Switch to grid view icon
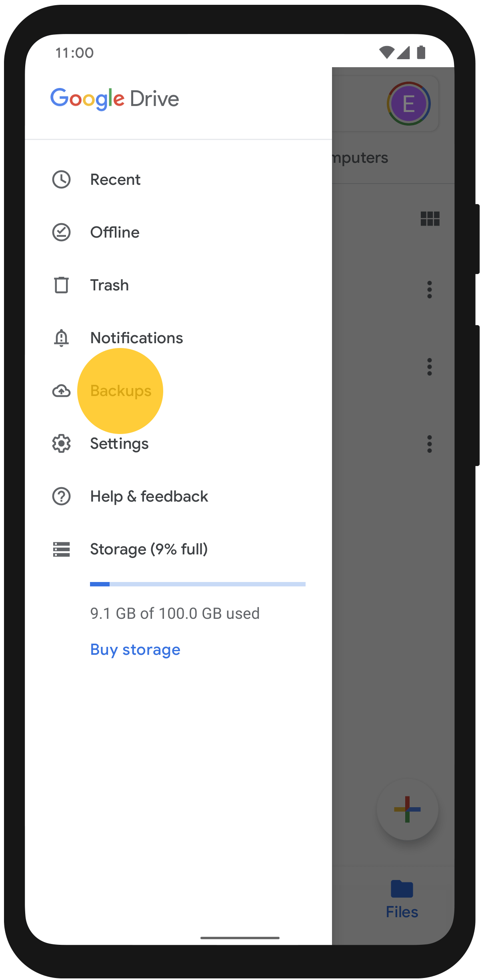 click(430, 219)
